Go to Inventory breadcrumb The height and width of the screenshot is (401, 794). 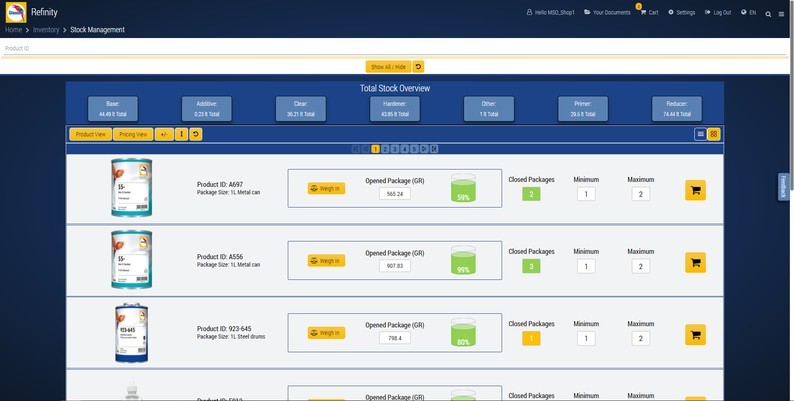click(46, 30)
